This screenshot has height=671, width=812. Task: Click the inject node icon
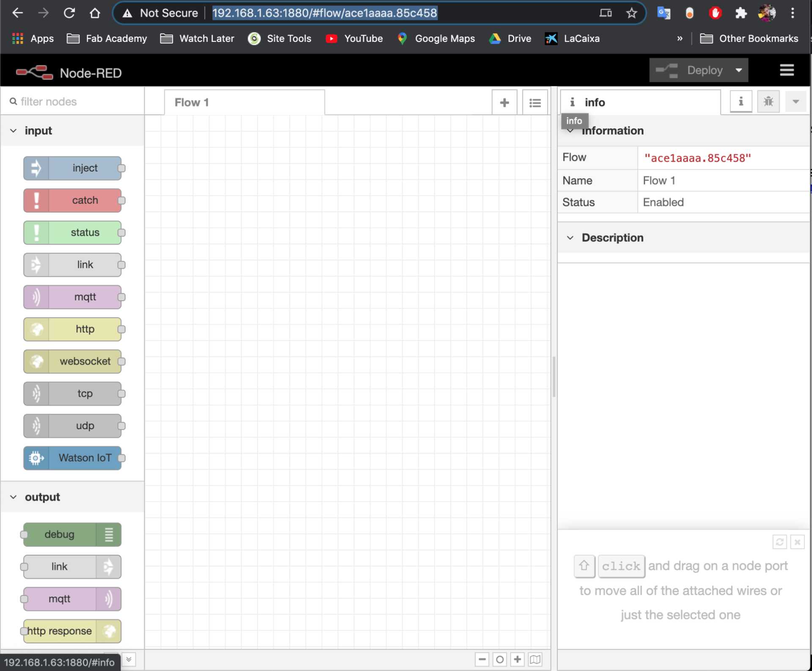point(36,168)
